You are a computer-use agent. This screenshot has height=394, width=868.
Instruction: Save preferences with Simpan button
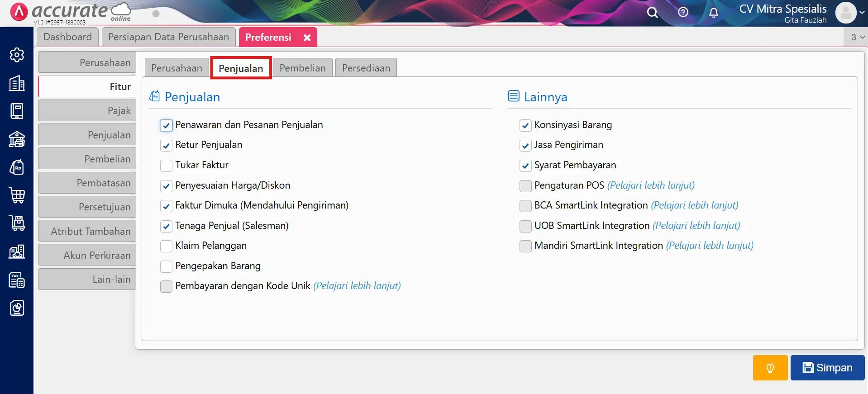pos(827,368)
